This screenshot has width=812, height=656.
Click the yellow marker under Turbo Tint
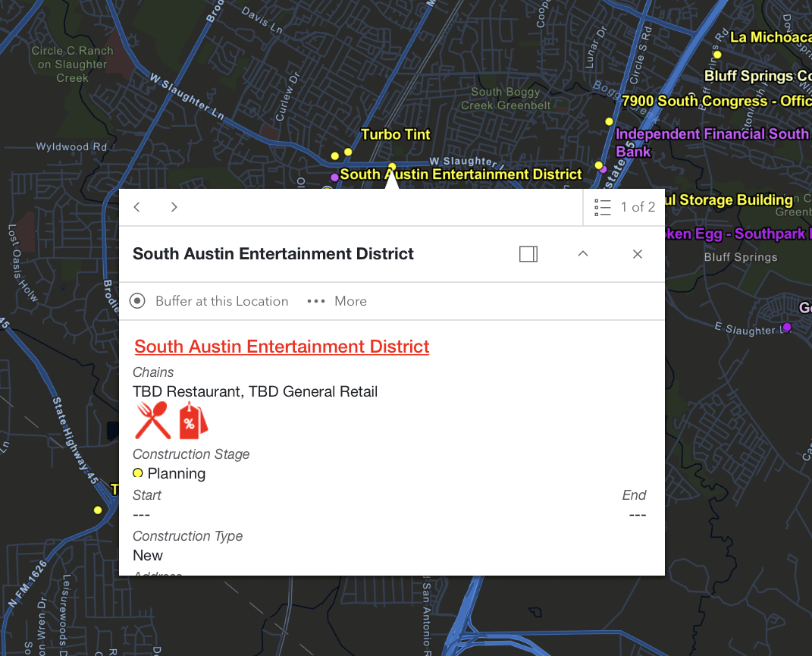(x=348, y=152)
